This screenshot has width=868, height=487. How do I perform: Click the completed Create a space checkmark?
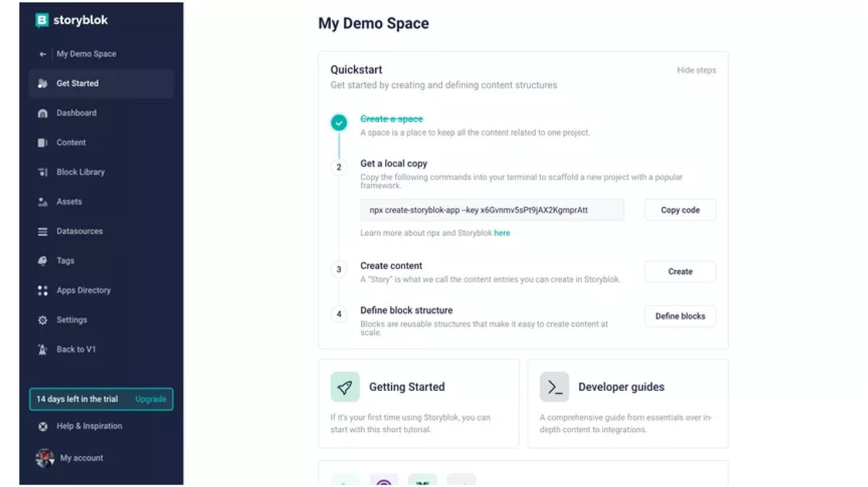[x=338, y=123]
